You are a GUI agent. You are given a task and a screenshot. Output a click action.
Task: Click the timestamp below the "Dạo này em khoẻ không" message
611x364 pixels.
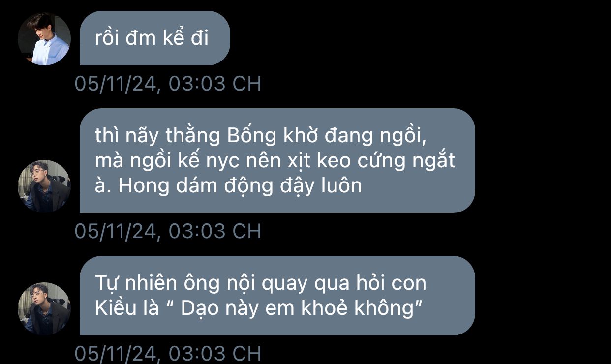point(168,354)
